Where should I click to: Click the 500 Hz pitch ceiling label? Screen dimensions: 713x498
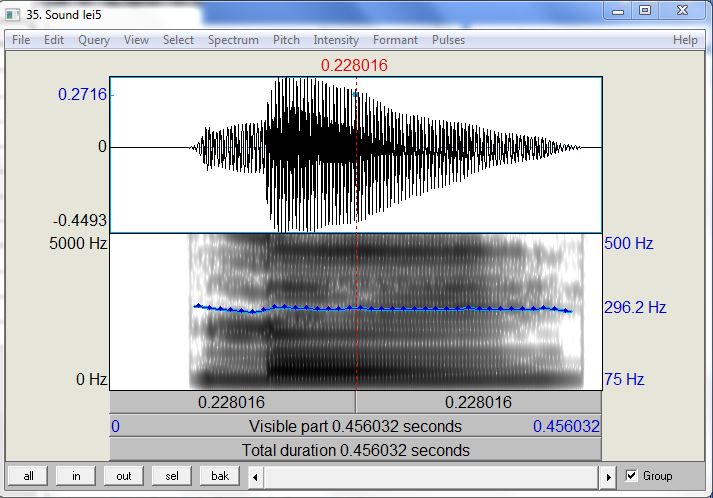tap(628, 243)
